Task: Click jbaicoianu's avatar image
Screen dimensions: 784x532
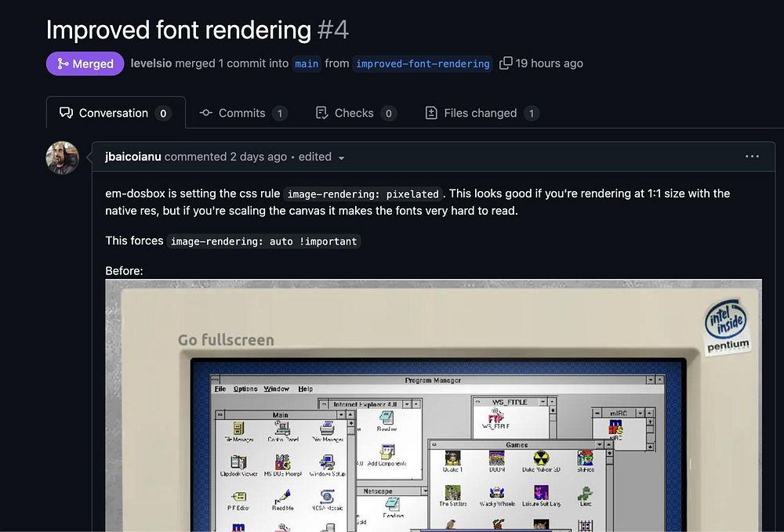Action: (x=63, y=157)
